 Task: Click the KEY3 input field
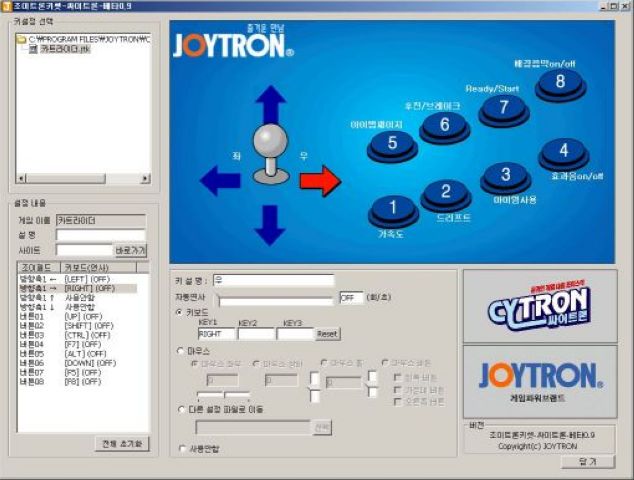(x=295, y=334)
